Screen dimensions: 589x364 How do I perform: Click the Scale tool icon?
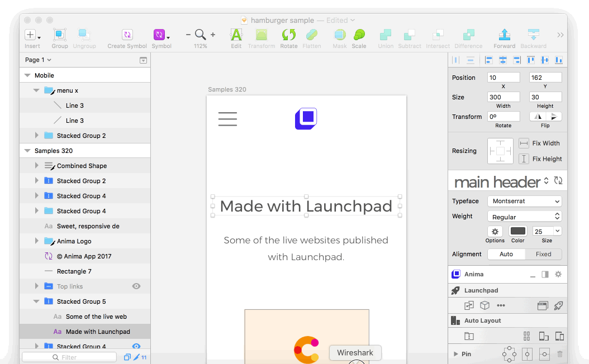pos(359,35)
